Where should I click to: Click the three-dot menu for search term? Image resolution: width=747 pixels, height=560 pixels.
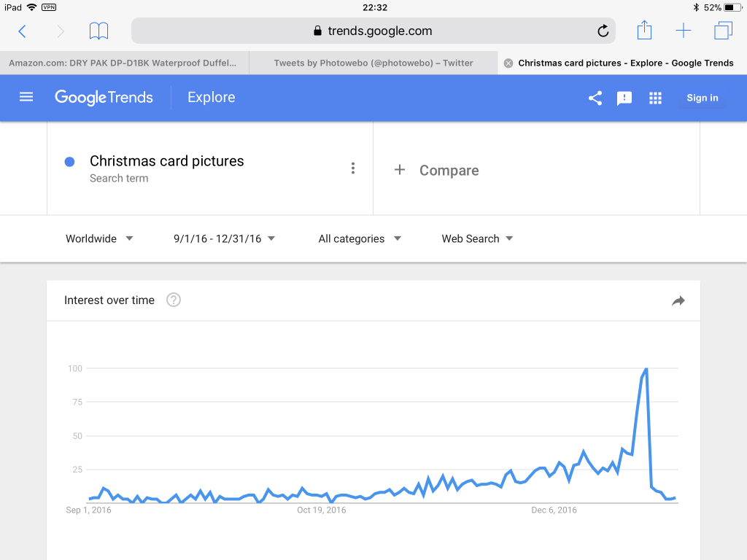point(353,168)
